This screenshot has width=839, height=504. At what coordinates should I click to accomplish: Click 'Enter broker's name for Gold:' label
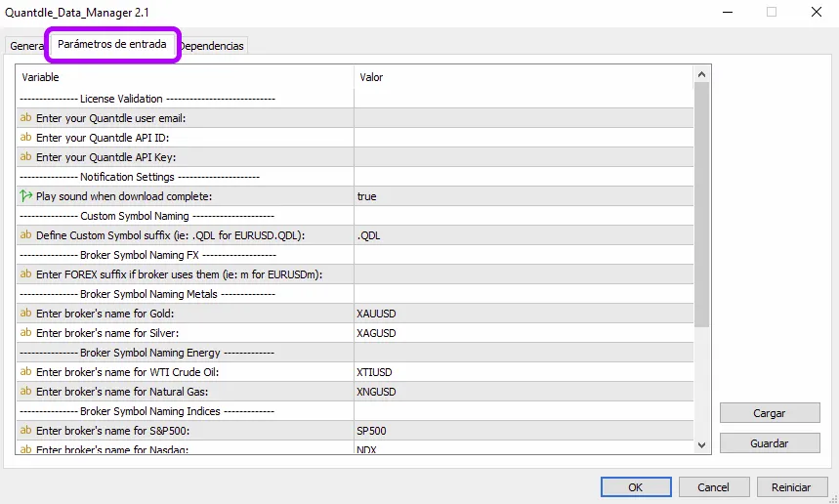click(x=105, y=314)
